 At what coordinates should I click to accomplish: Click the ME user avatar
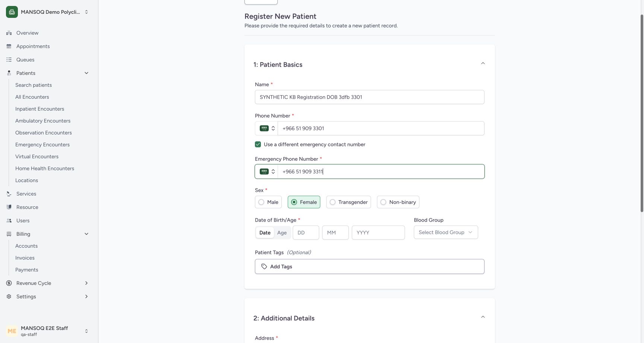(x=12, y=331)
